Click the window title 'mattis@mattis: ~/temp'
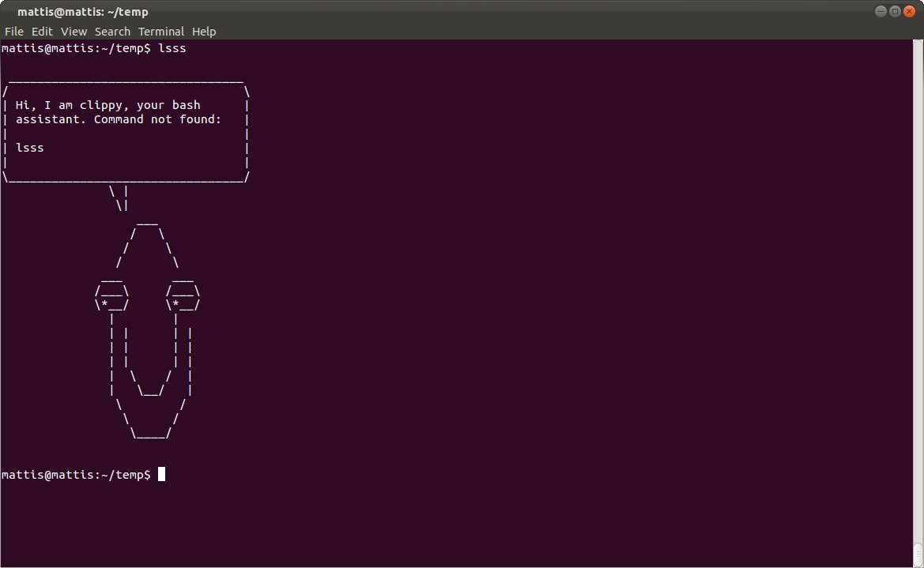The image size is (924, 568). tap(82, 12)
